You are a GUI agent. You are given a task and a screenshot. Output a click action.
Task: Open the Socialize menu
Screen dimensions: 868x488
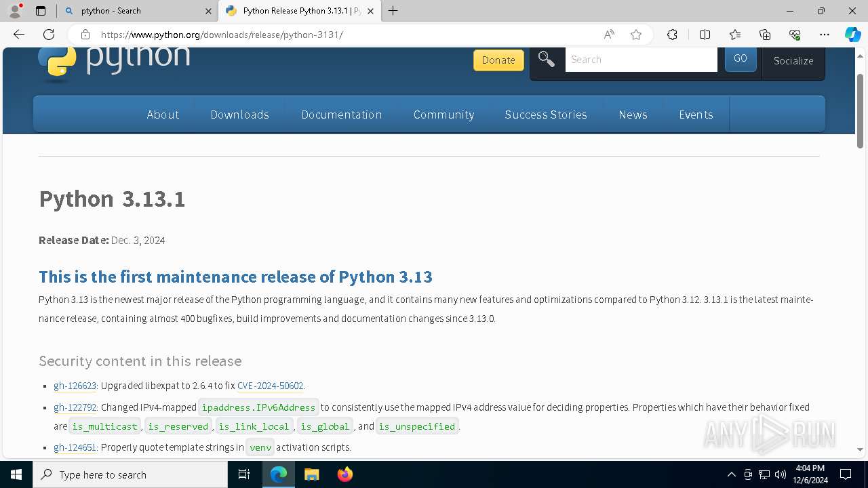(793, 60)
